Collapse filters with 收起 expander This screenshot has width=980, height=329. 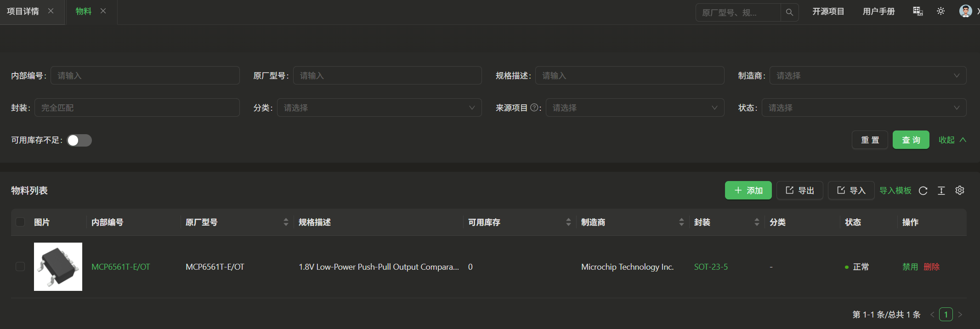tap(952, 140)
